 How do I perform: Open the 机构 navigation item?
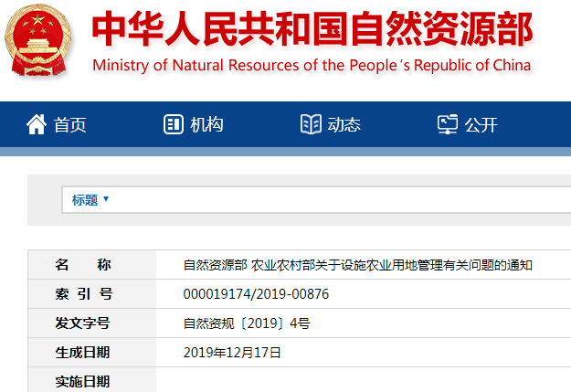206,125
